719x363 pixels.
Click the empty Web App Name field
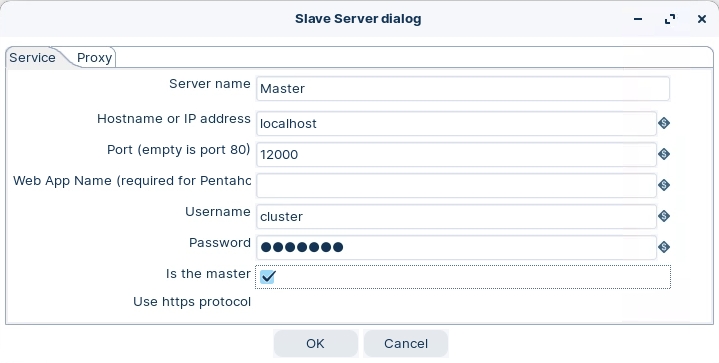(456, 185)
